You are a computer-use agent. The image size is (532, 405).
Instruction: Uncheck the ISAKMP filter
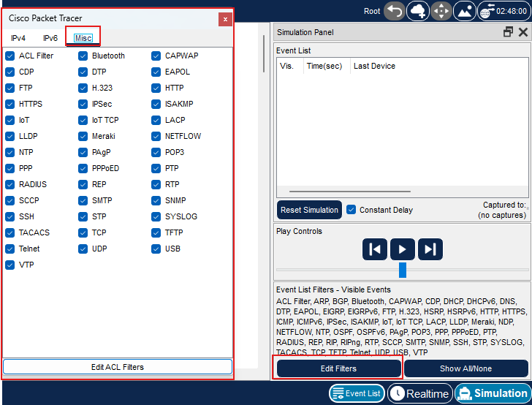(x=156, y=104)
